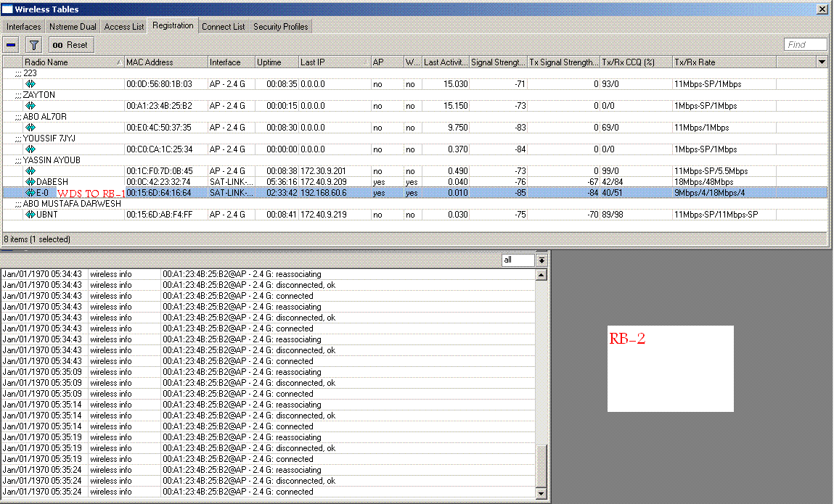Screen dimensions: 834x504
Task: Click the log scrollbar up arrow
Action: 541,275
